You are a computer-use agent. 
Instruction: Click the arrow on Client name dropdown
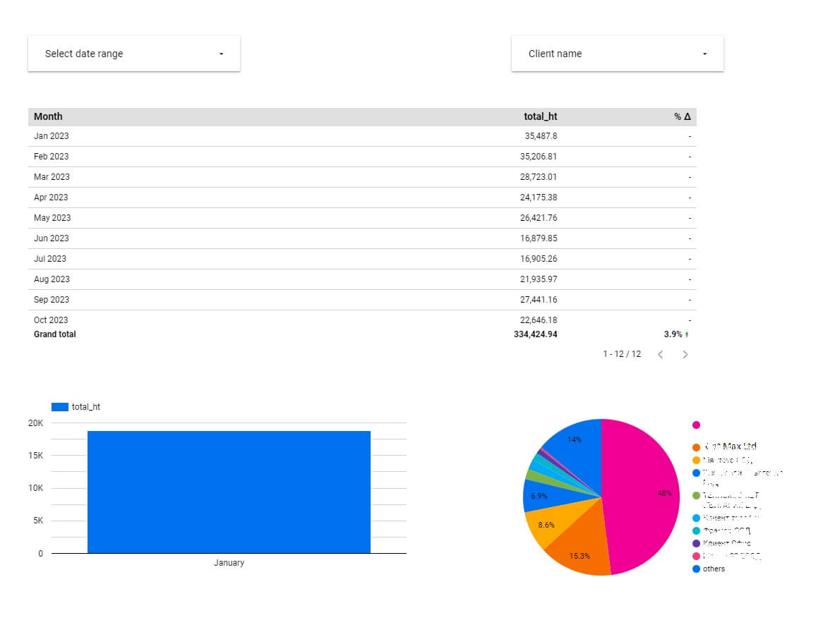click(x=704, y=54)
